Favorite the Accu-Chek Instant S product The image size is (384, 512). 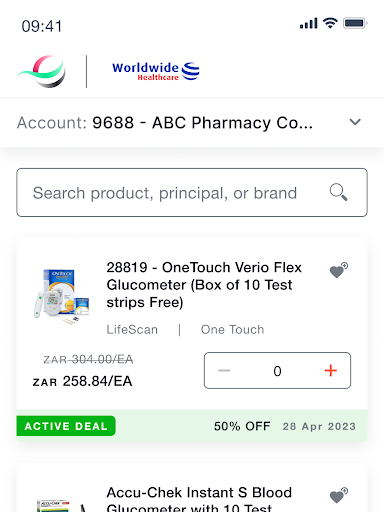pos(339,495)
